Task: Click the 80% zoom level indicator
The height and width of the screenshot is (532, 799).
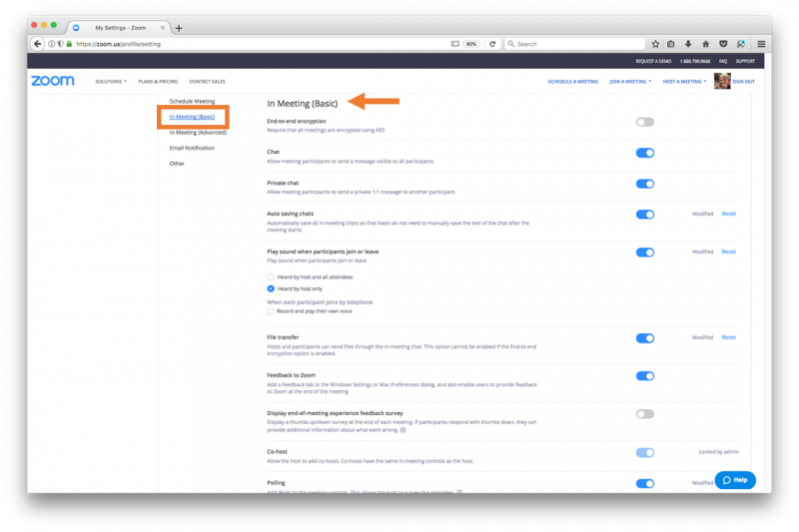Action: pyautogui.click(x=471, y=44)
